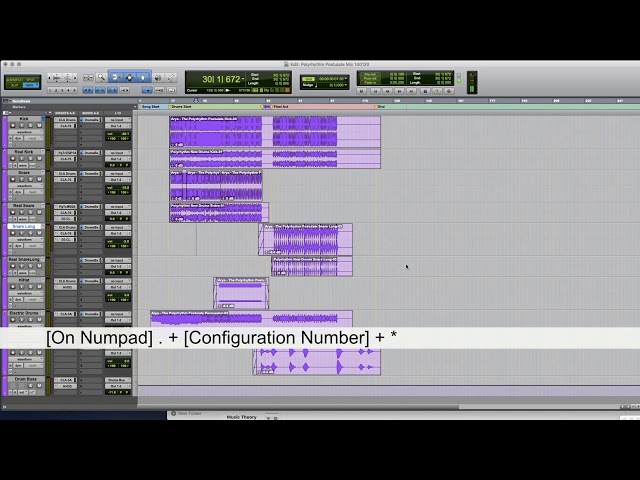Image resolution: width=640 pixels, height=480 pixels.
Task: Select the Snare Long track name
Action: tap(24, 226)
